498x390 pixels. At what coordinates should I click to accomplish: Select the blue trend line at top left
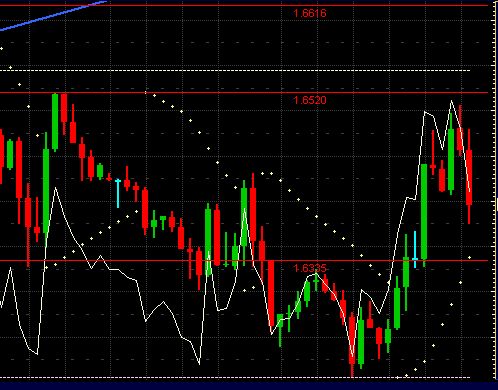(53, 15)
